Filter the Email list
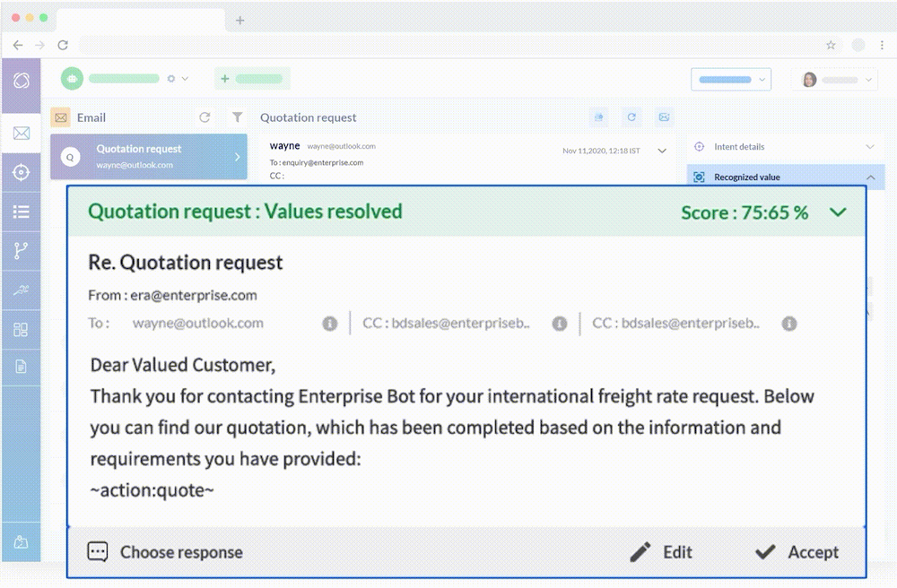The height and width of the screenshot is (588, 897). [x=237, y=117]
